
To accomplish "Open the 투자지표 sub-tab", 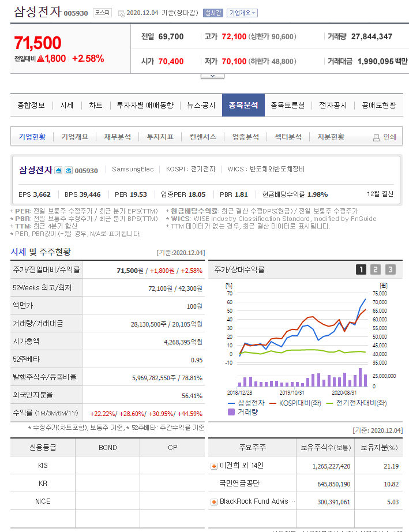I will tap(160, 137).
